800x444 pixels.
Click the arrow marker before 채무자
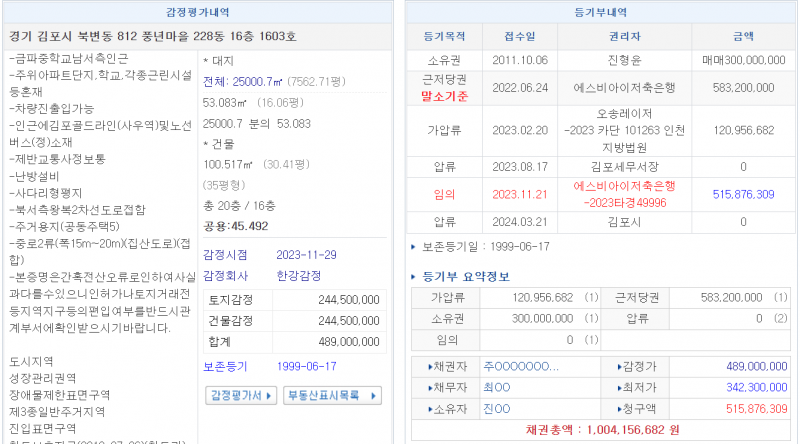430,387
